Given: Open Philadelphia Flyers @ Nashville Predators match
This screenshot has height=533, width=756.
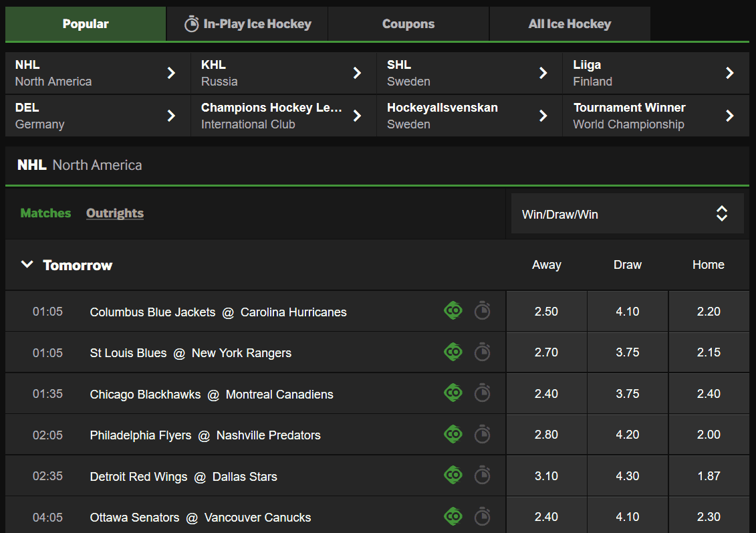Looking at the screenshot, I should (x=205, y=435).
